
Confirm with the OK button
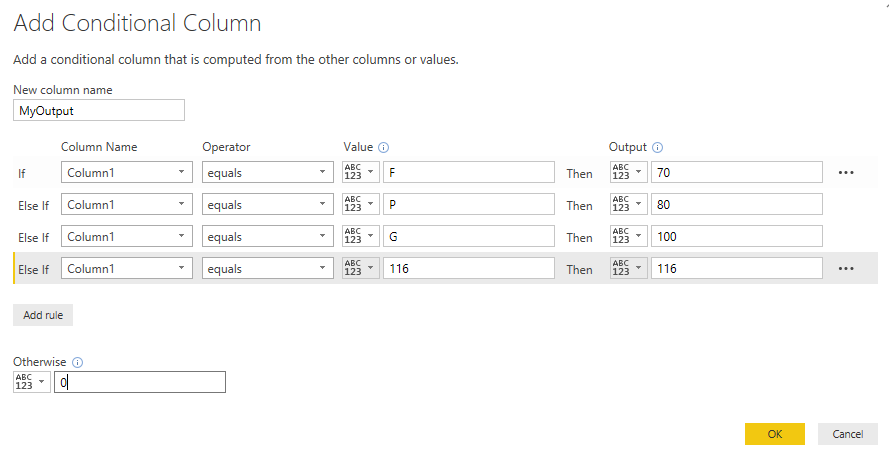[775, 434]
